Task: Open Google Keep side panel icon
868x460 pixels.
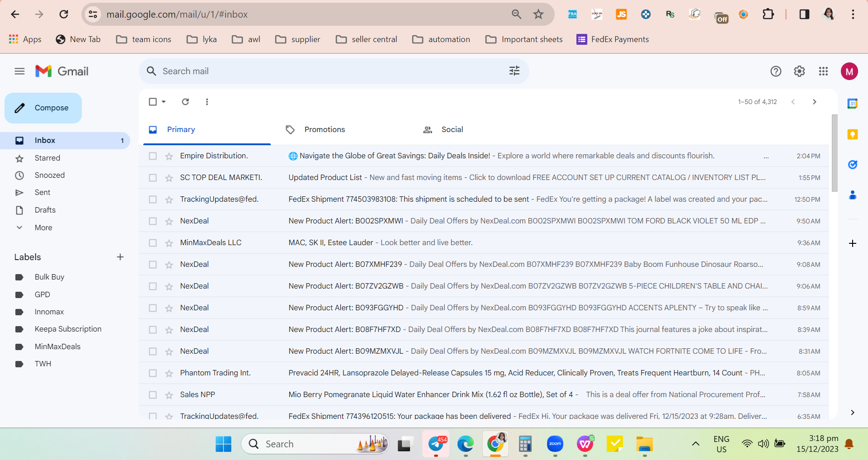Action: coord(853,134)
